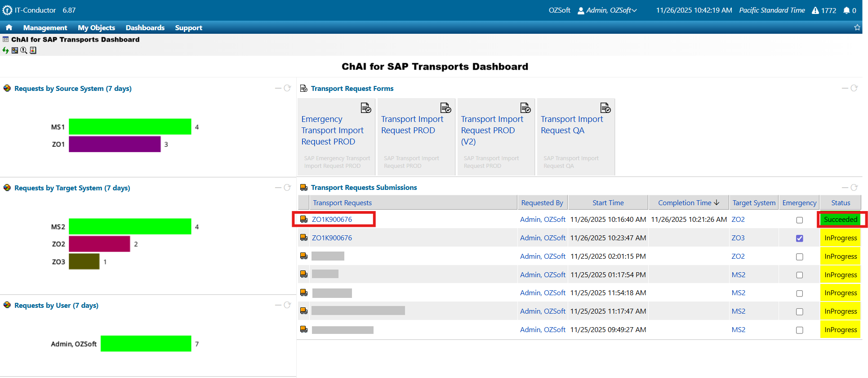
Task: Click the magnifier alert search toolbar icon
Action: (24, 50)
